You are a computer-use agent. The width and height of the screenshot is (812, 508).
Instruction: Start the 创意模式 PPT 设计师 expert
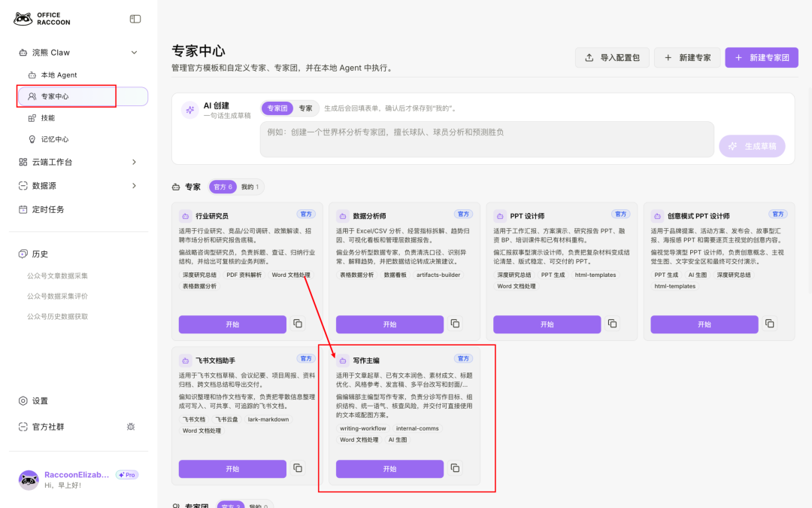[704, 324]
